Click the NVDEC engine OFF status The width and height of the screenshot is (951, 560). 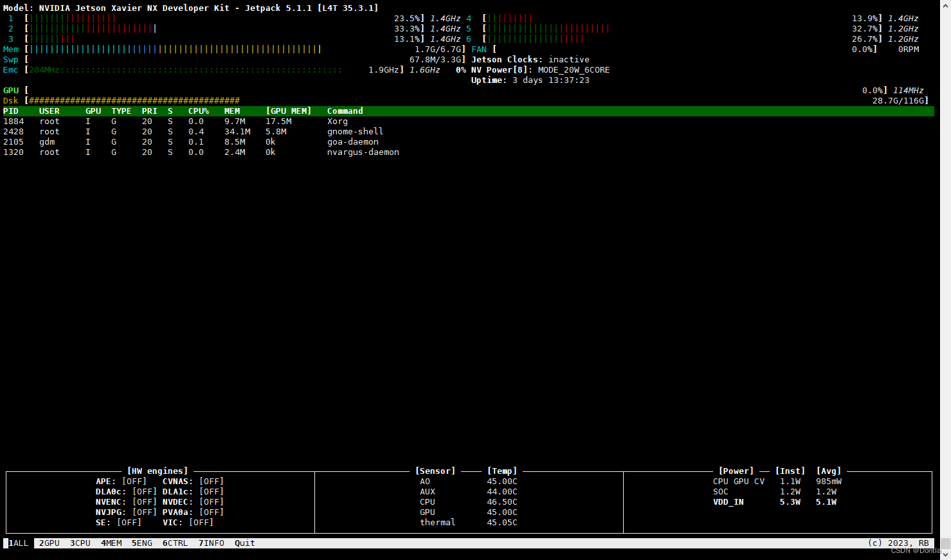pyautogui.click(x=212, y=502)
